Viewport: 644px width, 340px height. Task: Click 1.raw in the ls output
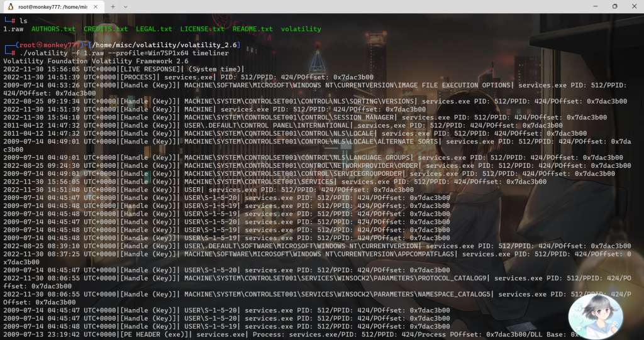pyautogui.click(x=14, y=29)
